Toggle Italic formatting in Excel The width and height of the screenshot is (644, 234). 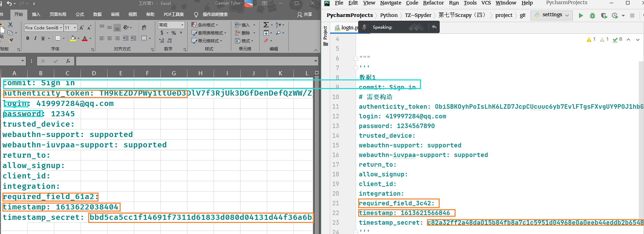point(35,38)
